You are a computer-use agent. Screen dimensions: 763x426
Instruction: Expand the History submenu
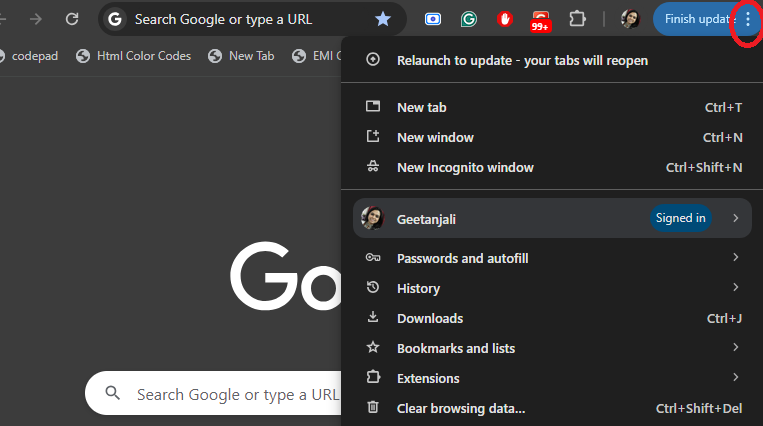[x=551, y=288]
